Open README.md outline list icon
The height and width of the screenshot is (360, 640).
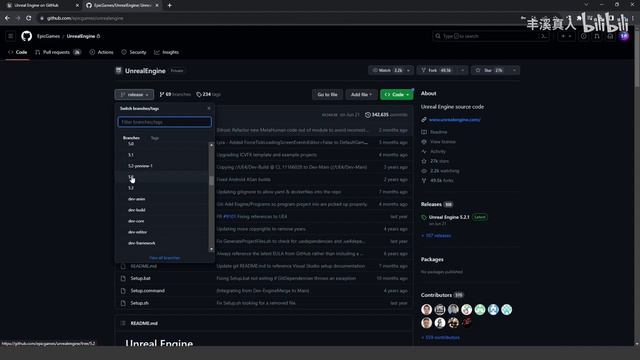tap(123, 323)
